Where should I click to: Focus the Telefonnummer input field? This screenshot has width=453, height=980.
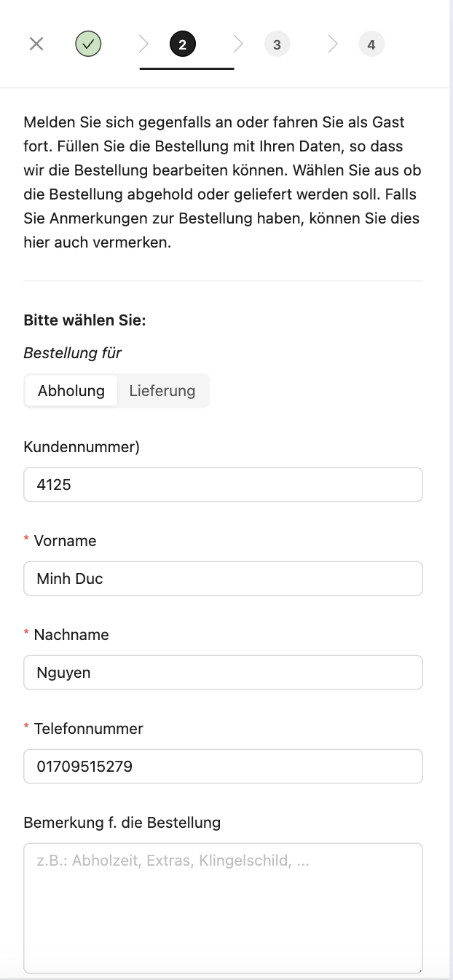tap(223, 767)
